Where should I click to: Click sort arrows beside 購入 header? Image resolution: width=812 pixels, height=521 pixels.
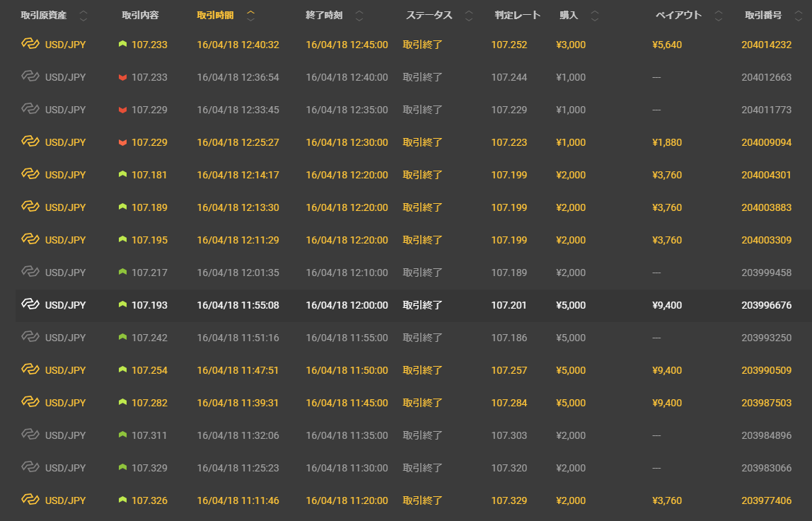click(594, 16)
